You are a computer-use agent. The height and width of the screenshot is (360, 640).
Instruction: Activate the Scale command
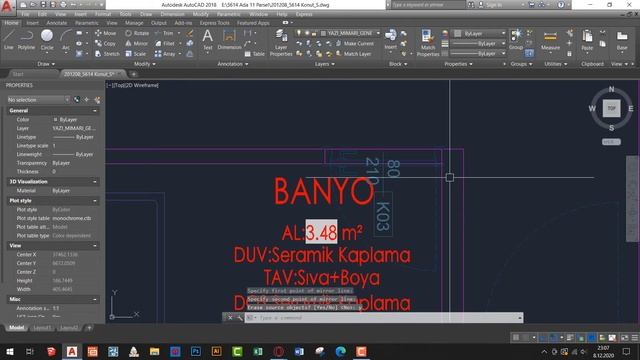click(136, 53)
